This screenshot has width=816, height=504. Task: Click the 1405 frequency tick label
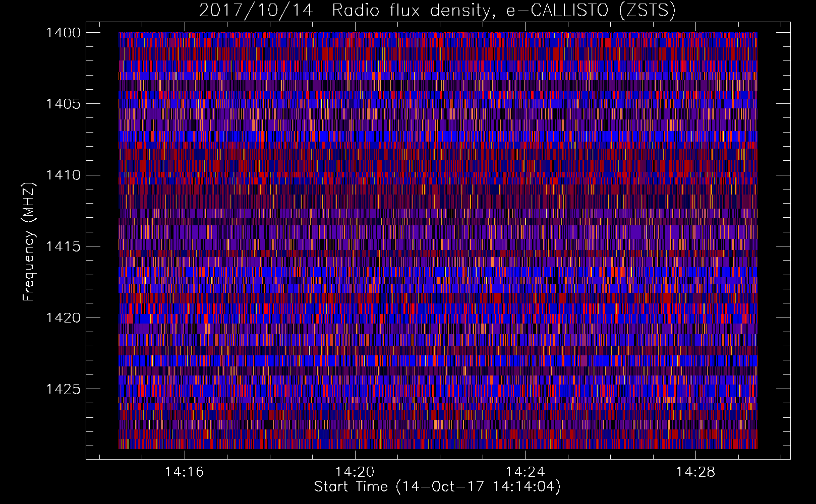click(63, 104)
